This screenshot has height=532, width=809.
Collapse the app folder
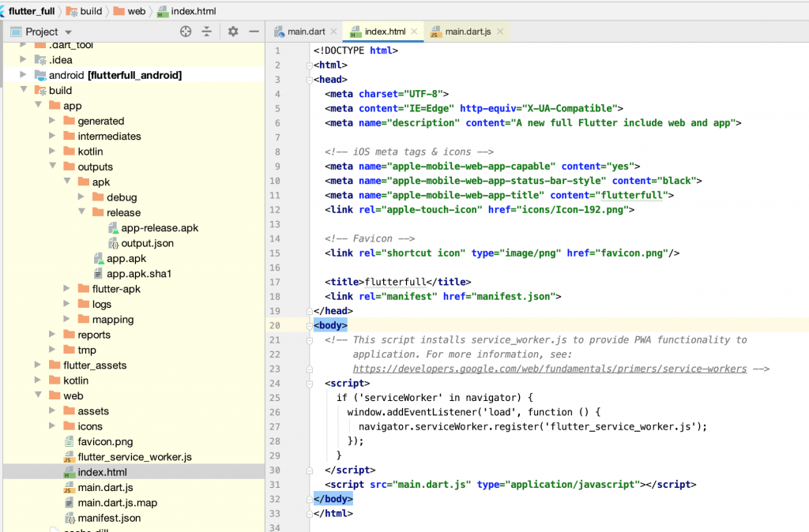pyautogui.click(x=38, y=105)
